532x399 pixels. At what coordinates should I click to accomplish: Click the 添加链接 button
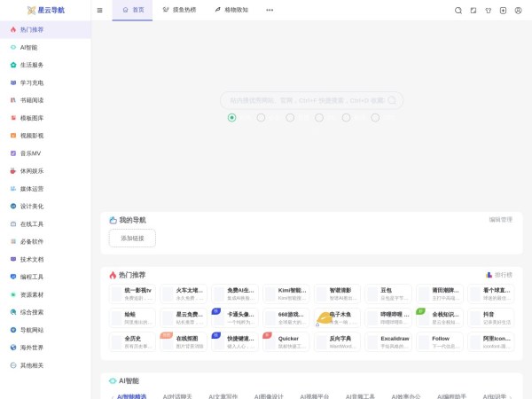[132, 238]
